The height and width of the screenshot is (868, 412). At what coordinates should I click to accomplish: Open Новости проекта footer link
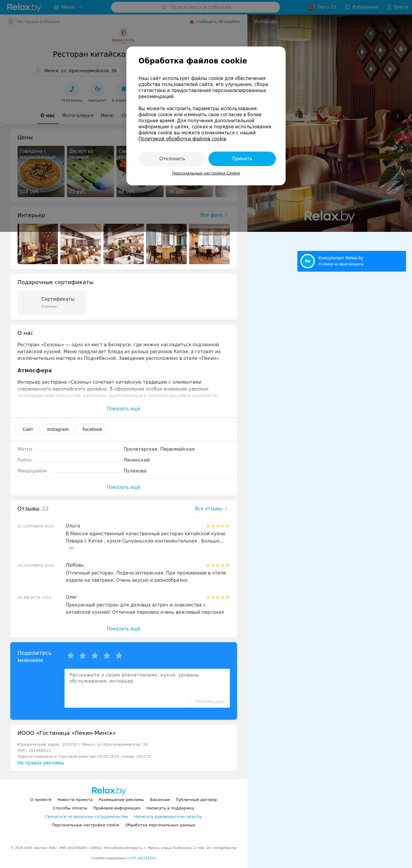[75, 799]
